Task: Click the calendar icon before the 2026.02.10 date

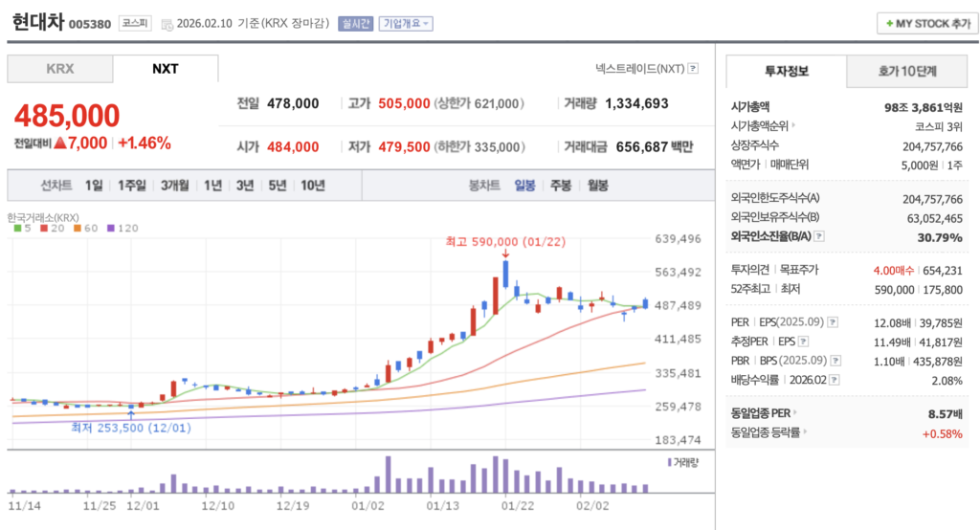Action: (168, 24)
